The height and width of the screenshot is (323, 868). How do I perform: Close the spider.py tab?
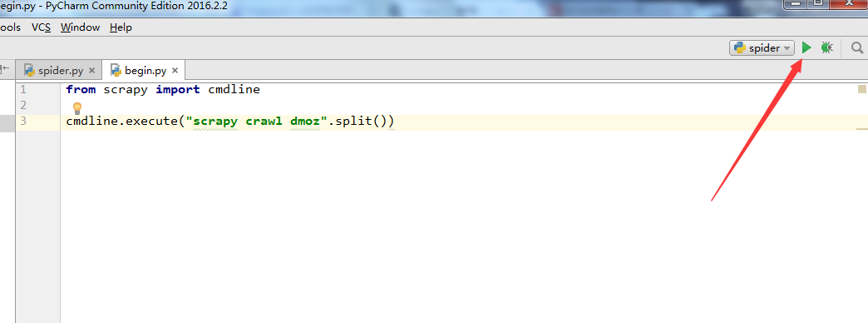pyautogui.click(x=92, y=71)
